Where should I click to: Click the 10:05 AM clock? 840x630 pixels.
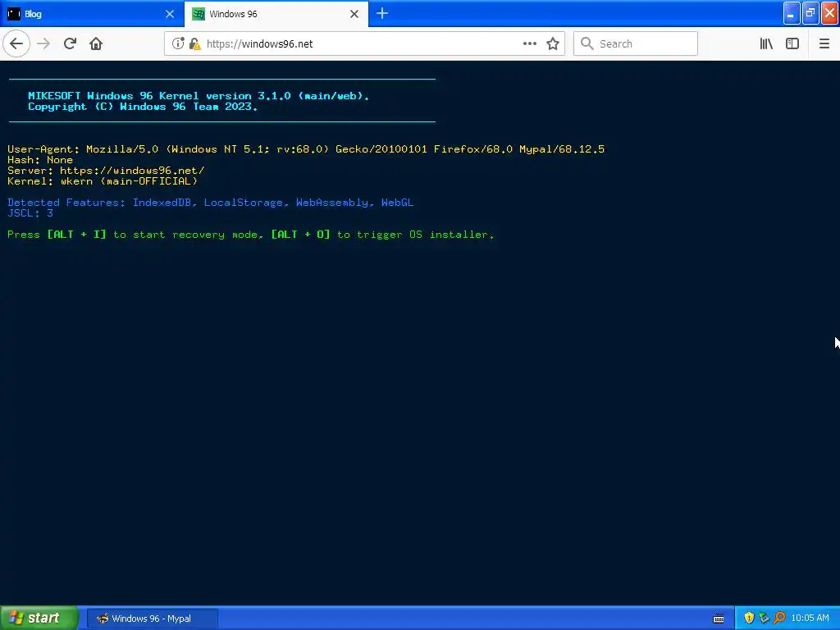tap(810, 618)
